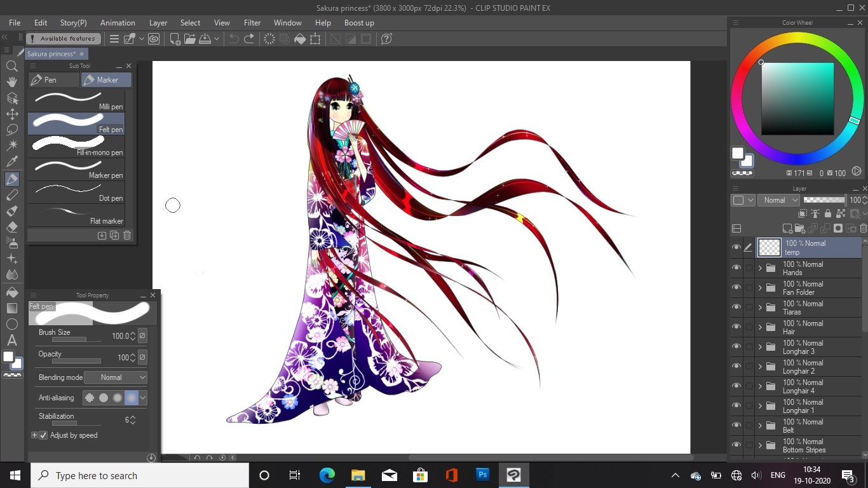Open the layer blend mode Normal dropdown

coord(778,200)
